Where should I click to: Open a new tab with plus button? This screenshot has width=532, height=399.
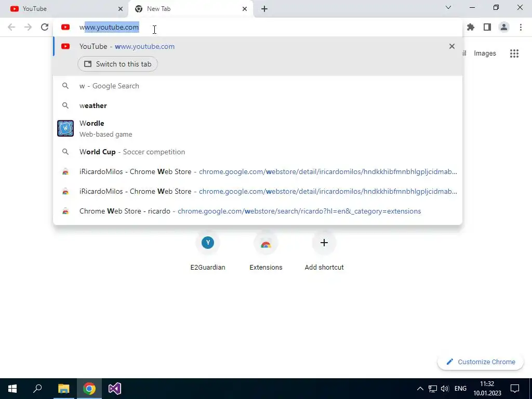tap(264, 9)
